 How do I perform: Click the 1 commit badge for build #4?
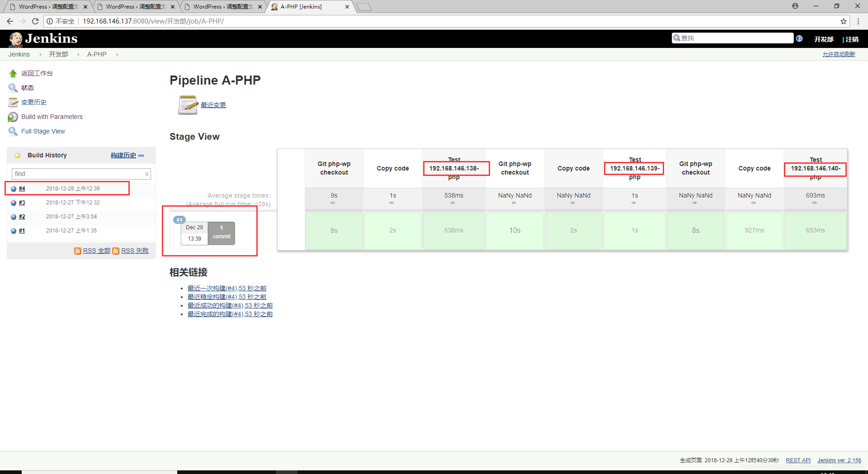pyautogui.click(x=222, y=233)
